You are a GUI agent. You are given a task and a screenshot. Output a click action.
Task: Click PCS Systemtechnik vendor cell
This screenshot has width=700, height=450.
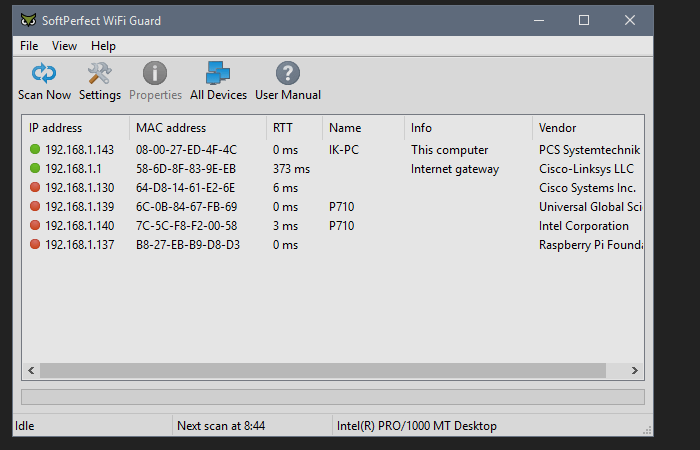589,150
